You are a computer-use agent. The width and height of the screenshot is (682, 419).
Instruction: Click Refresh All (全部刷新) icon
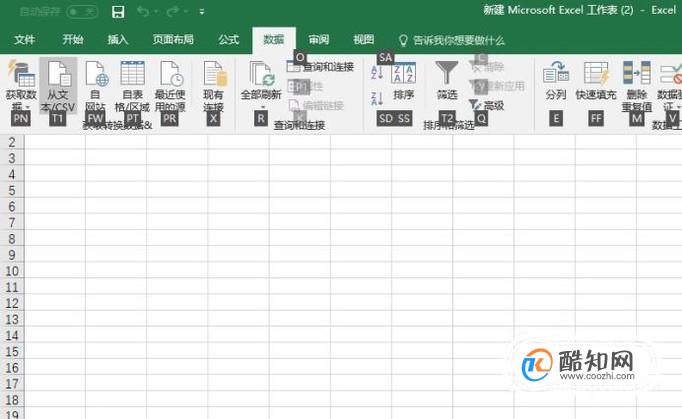click(261, 73)
